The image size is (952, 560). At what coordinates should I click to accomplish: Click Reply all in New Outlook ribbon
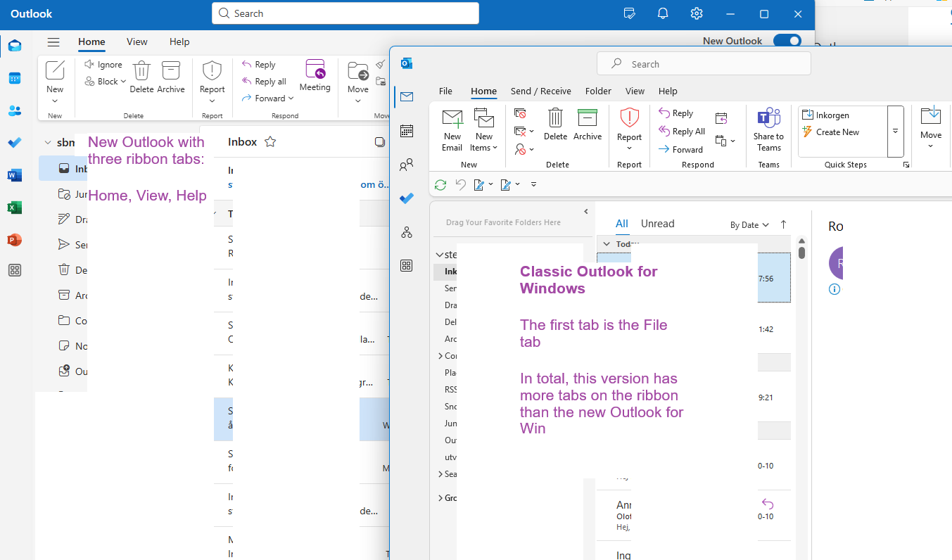[x=264, y=82]
